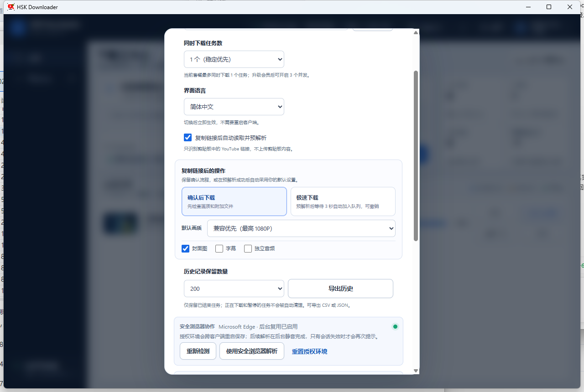Viewport: 584px width, 392px height.
Task: Open the simultaneous download tasks dropdown
Action: (x=234, y=59)
